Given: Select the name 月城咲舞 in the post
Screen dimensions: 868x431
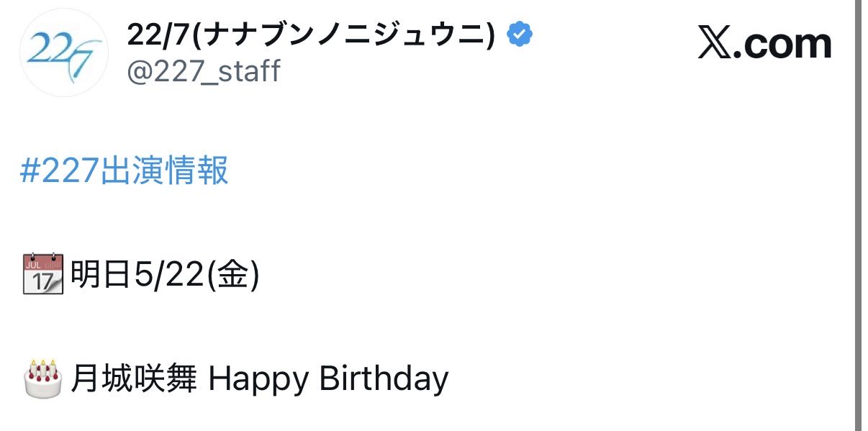Looking at the screenshot, I should point(133,378).
